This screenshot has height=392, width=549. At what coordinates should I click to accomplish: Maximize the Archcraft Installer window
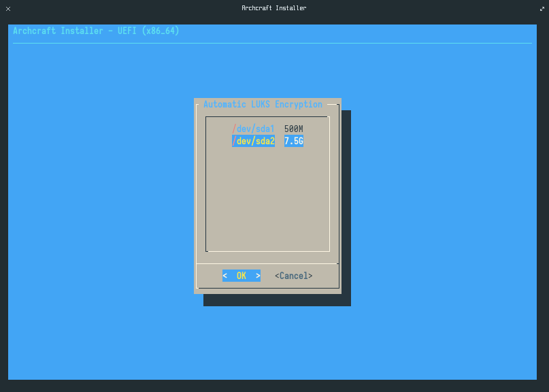542,9
